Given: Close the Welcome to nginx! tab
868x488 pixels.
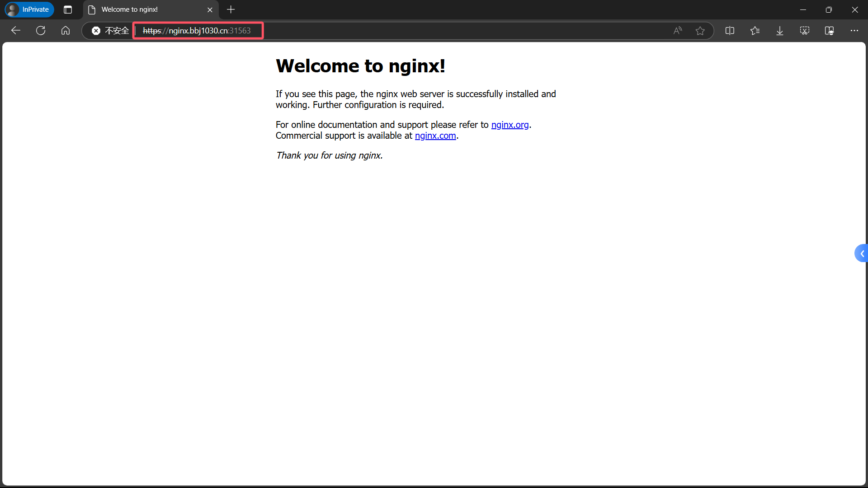Looking at the screenshot, I should [x=210, y=9].
